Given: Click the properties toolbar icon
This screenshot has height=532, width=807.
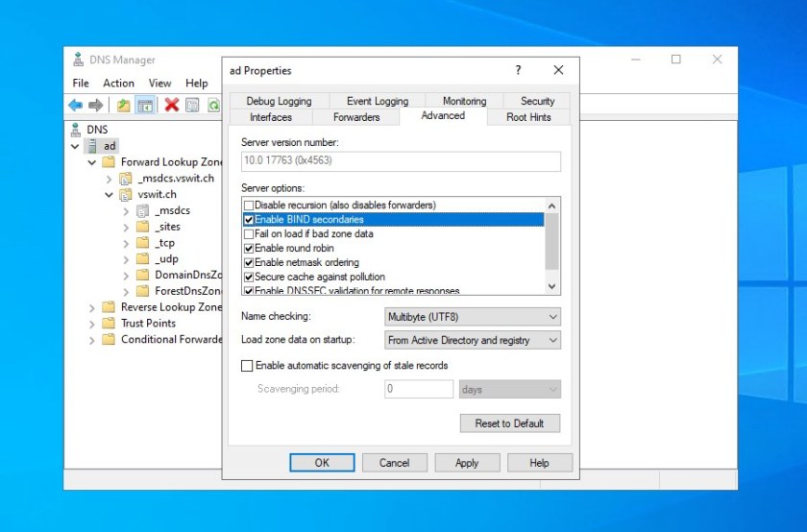Looking at the screenshot, I should tap(192, 105).
